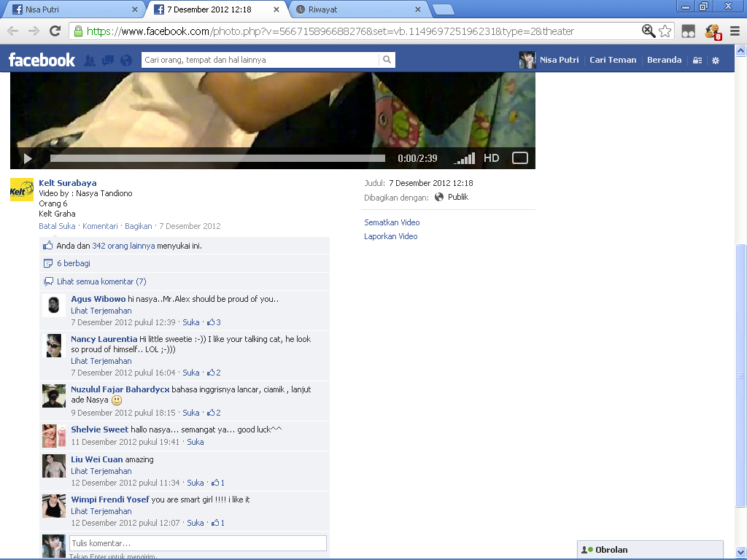Open the 6 berbagi shares
This screenshot has height=560, width=747.
(74, 263)
